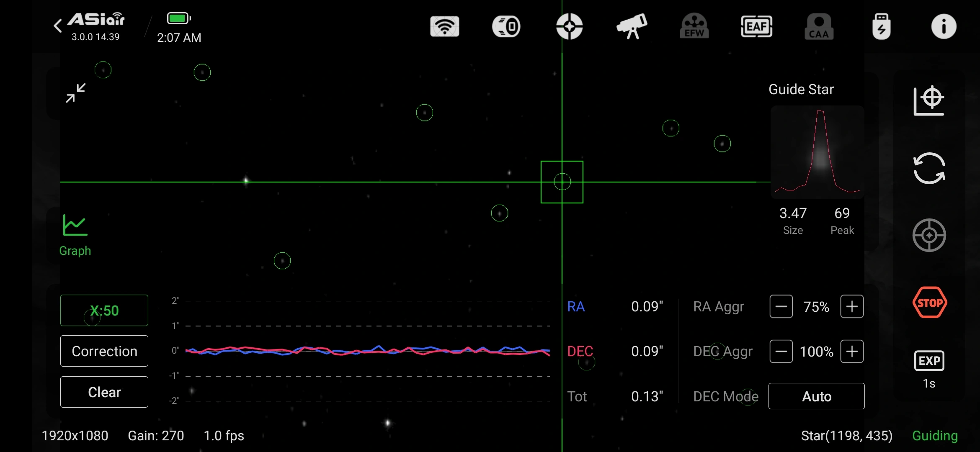This screenshot has width=980, height=452.
Task: Open the EFW filter wheel icon
Action: [x=694, y=26]
